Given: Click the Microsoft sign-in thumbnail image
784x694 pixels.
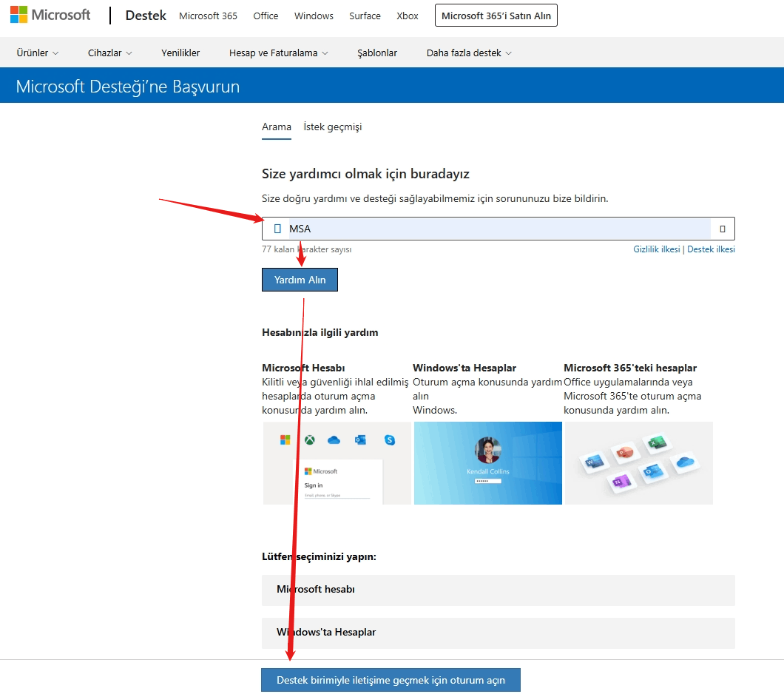Looking at the screenshot, I should (337, 463).
